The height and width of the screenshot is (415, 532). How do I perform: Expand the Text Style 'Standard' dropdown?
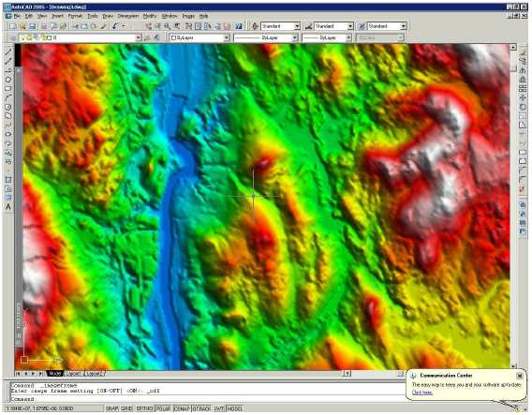297,26
